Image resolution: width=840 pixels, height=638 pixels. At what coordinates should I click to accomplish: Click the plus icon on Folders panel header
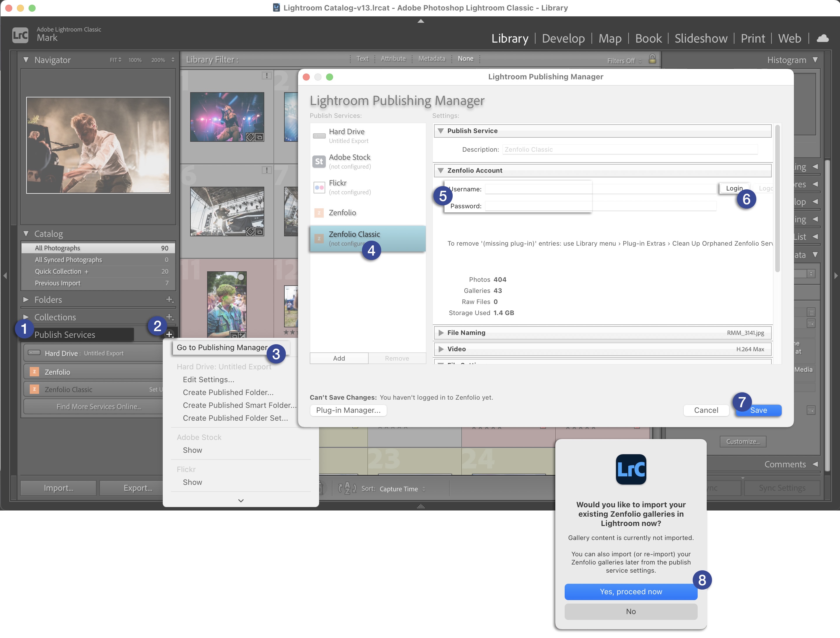tap(170, 300)
